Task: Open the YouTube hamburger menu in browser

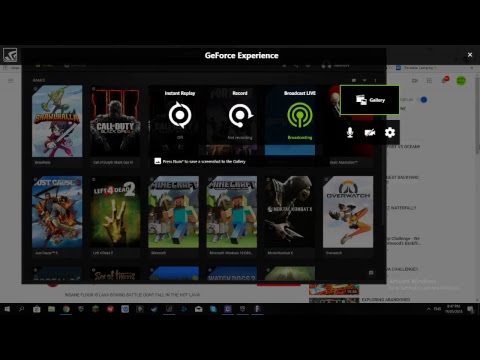Action: (11, 81)
